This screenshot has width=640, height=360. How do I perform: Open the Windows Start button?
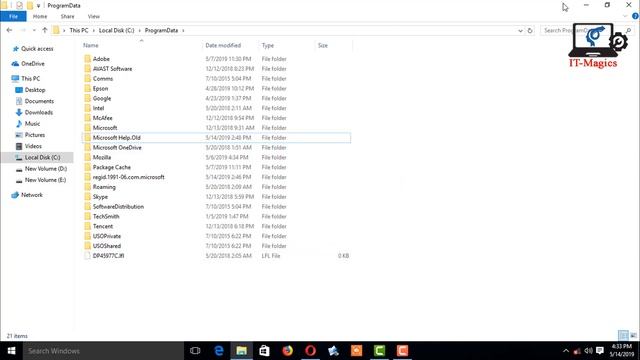click(x=11, y=351)
